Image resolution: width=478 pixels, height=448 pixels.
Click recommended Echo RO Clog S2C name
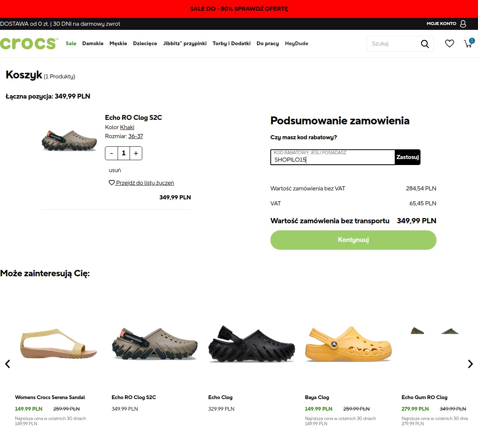pos(134,397)
